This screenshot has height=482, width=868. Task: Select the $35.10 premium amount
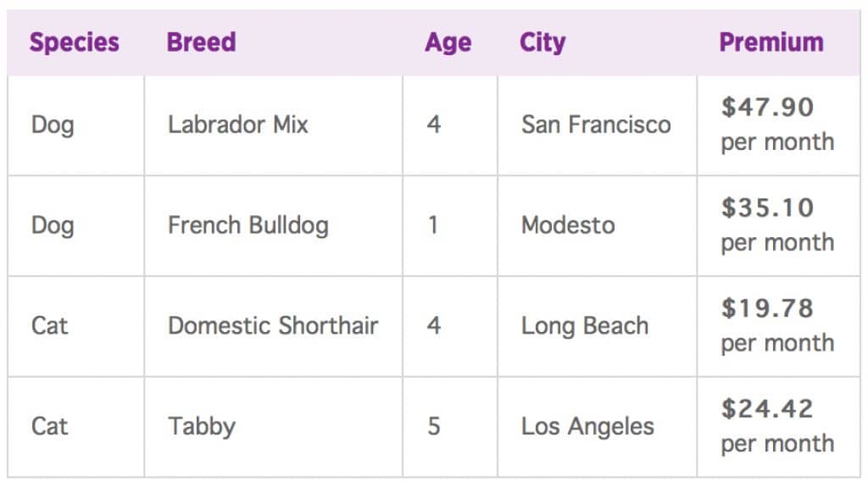pos(767,208)
